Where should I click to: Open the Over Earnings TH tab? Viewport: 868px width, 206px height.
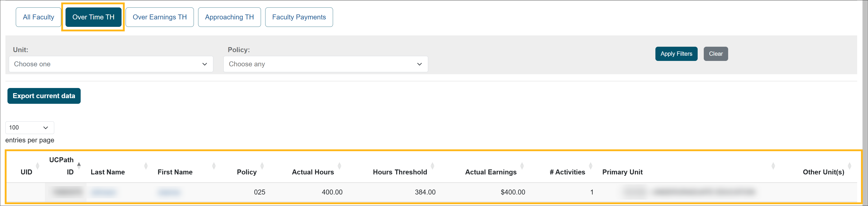pos(160,17)
